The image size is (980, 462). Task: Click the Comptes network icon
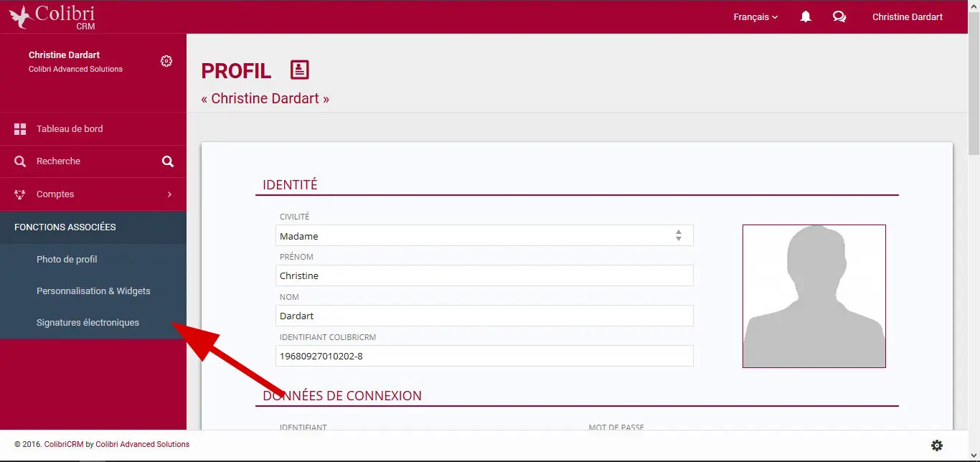pyautogui.click(x=20, y=194)
